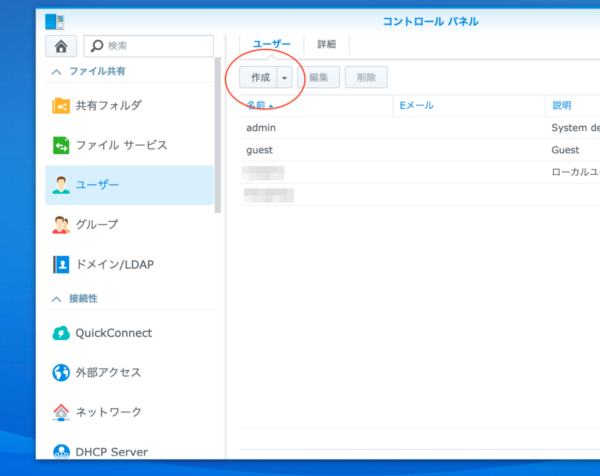Open 共有フォルダ folder icon

61,106
